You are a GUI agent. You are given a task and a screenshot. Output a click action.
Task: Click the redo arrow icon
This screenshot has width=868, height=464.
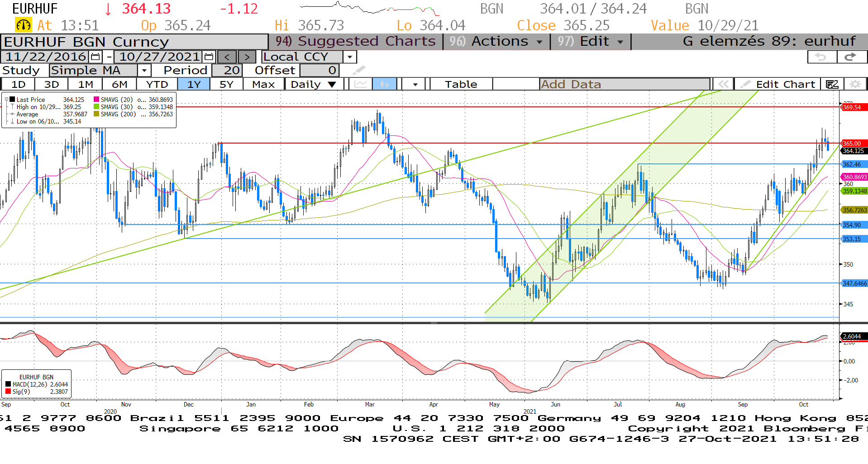pos(851,57)
